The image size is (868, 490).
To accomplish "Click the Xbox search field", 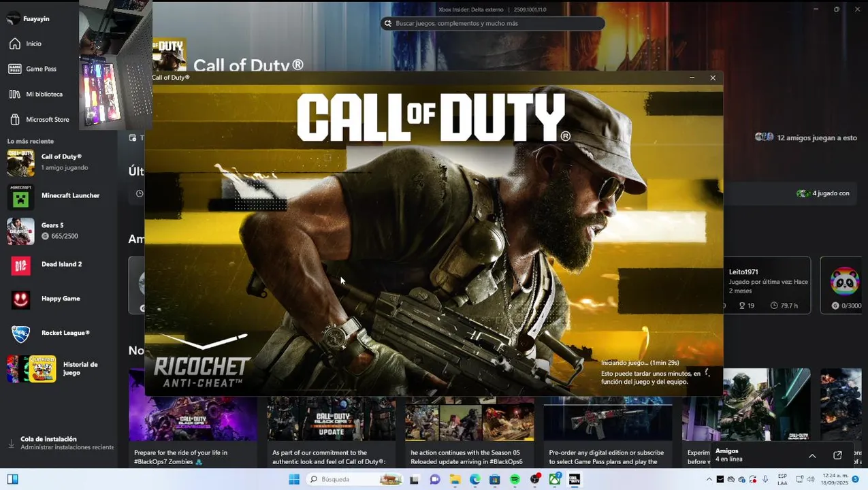I will (492, 23).
